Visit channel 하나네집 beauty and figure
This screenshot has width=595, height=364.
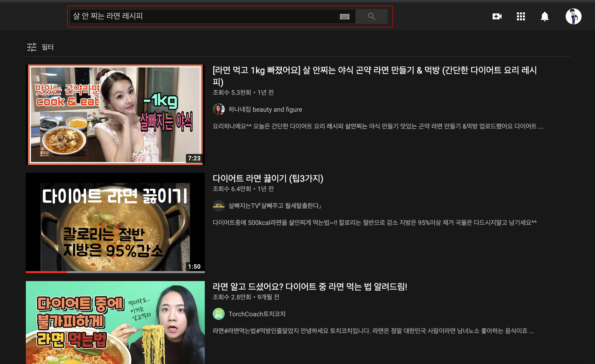coord(265,109)
